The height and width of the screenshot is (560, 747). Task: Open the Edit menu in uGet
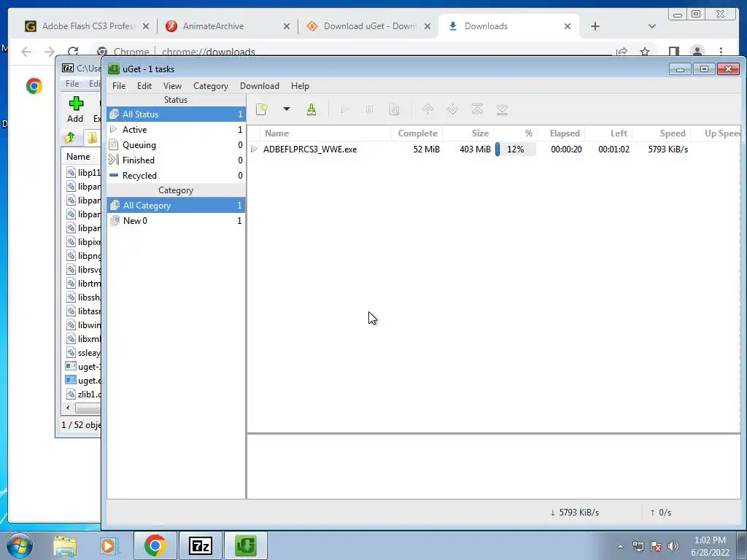144,86
